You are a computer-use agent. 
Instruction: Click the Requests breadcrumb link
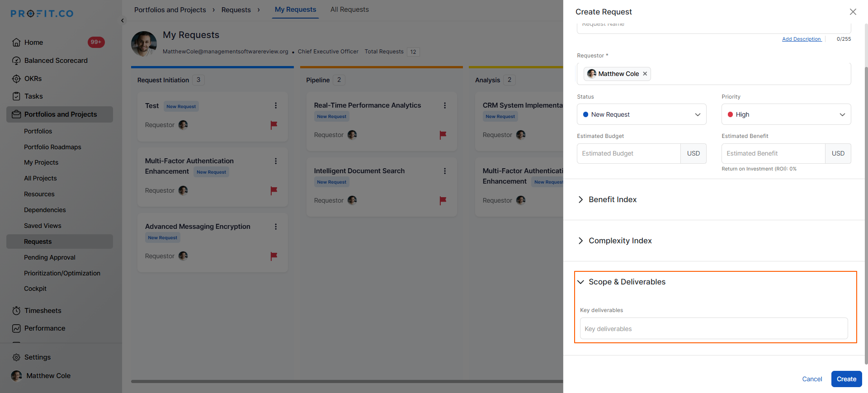pos(236,10)
